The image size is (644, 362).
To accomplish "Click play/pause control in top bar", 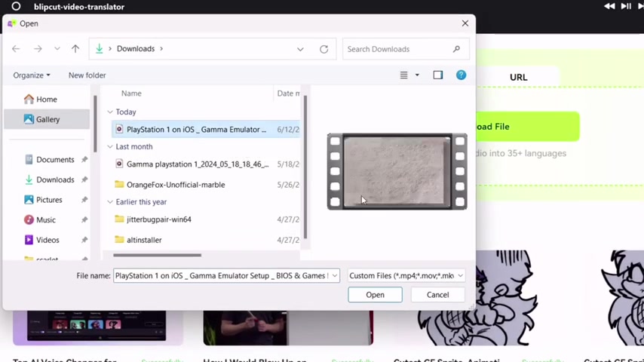I will click(626, 6).
